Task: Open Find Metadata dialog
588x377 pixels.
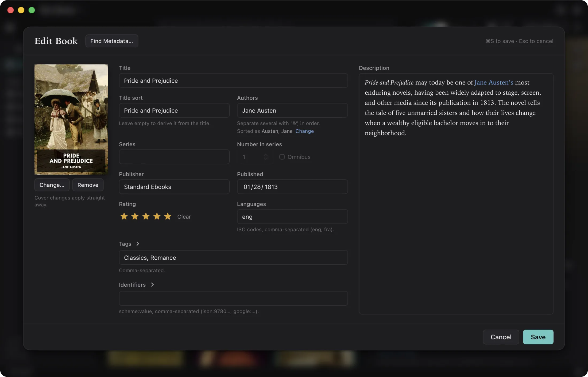Action: [x=111, y=41]
